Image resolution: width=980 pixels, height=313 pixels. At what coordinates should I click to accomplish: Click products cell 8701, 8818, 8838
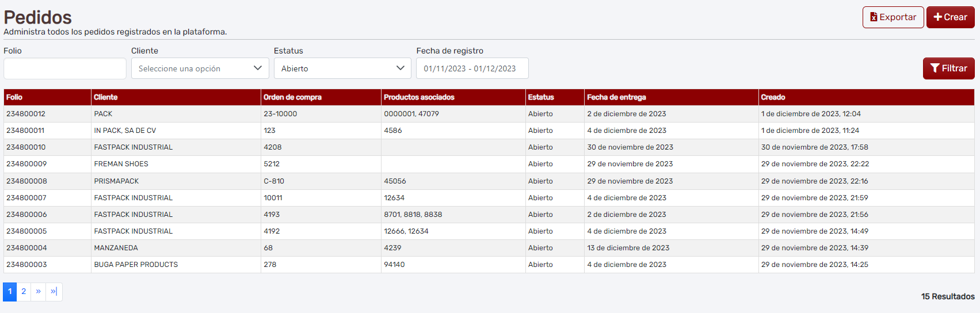tap(413, 215)
